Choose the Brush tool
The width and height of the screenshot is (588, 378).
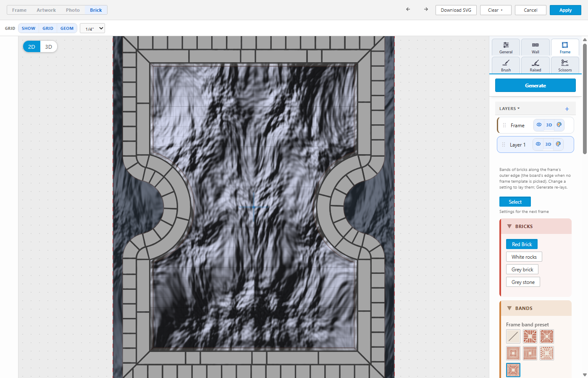506,65
